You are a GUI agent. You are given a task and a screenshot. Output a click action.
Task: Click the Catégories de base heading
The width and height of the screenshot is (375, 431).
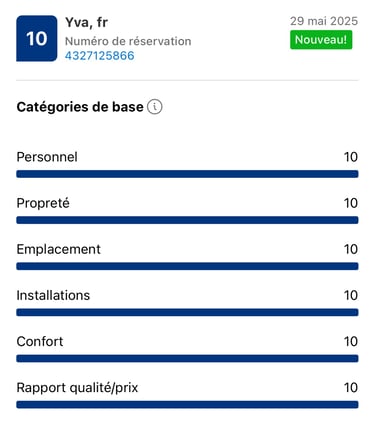pyautogui.click(x=80, y=107)
